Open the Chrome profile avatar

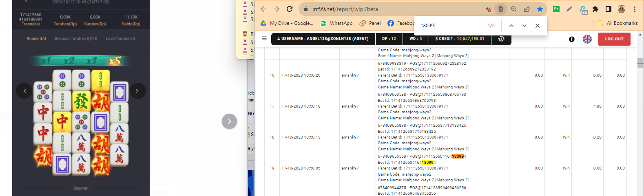622,9
